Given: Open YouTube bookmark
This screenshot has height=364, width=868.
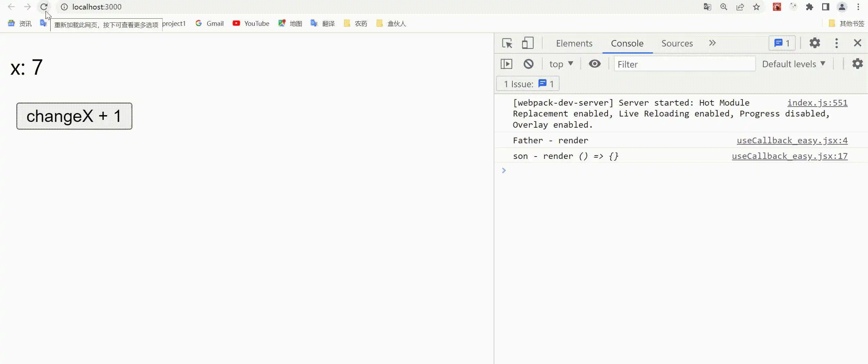Looking at the screenshot, I should tap(251, 23).
